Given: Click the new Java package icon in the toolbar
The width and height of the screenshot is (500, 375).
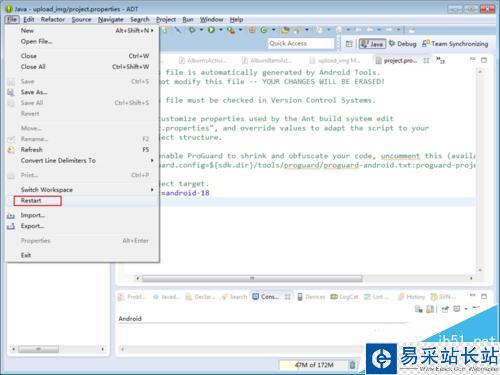Looking at the screenshot, I should point(252,30).
